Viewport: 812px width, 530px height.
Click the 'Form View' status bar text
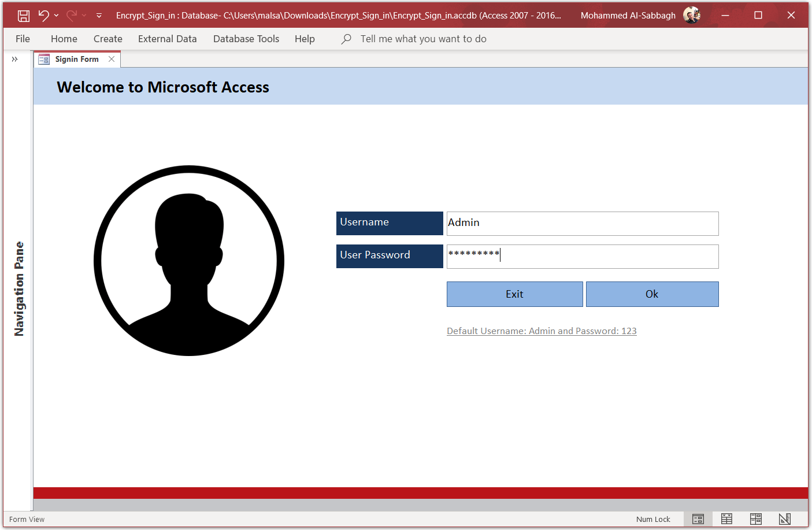[27, 519]
